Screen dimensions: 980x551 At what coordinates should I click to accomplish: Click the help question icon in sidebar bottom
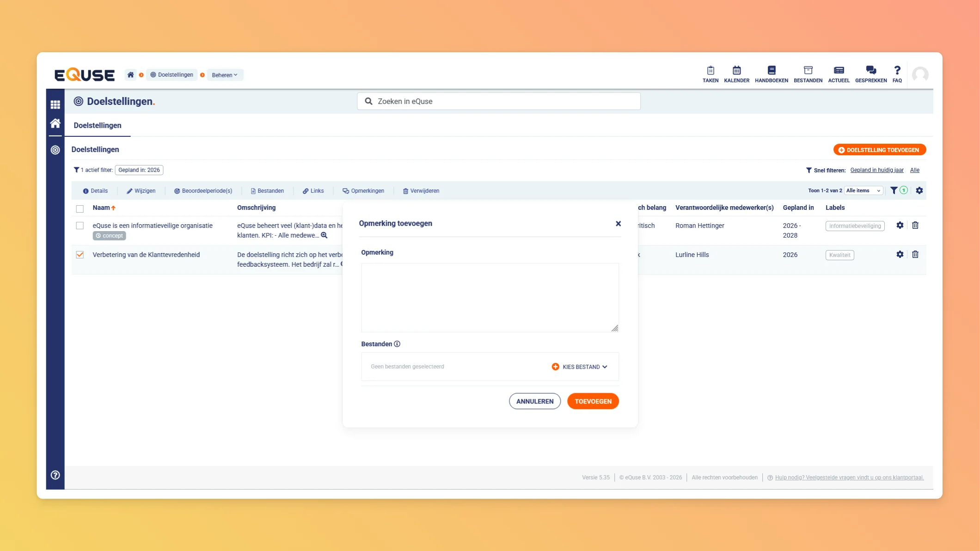(55, 475)
